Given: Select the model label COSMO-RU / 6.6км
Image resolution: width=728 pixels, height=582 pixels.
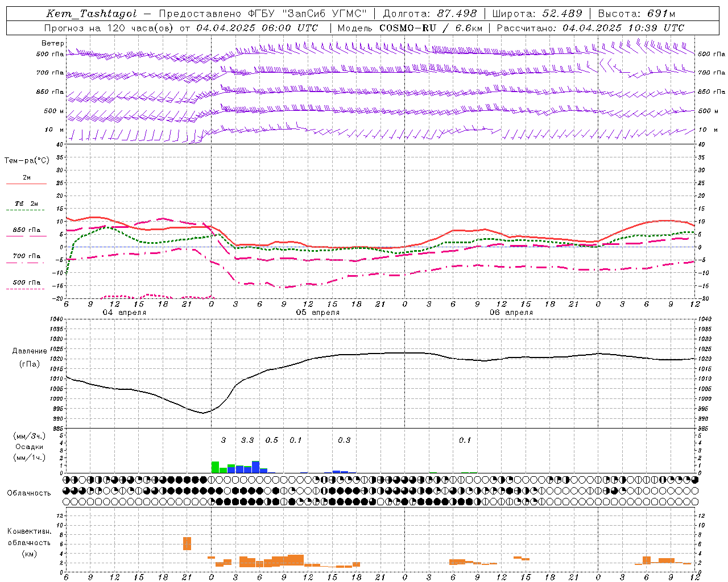Looking at the screenshot, I should coord(431,28).
